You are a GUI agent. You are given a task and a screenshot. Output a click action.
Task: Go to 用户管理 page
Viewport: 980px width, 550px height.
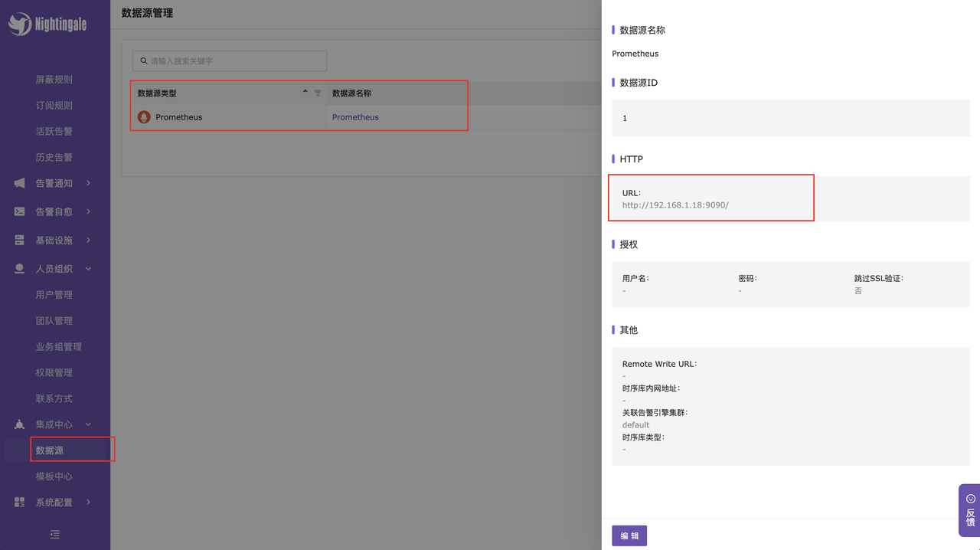pos(54,295)
